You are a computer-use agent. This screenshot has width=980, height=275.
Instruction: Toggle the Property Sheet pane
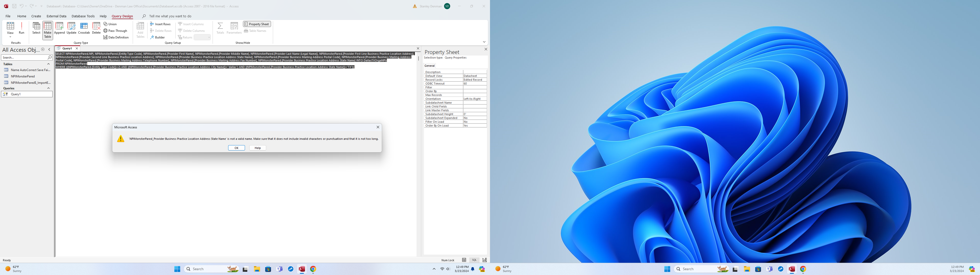[x=257, y=24]
